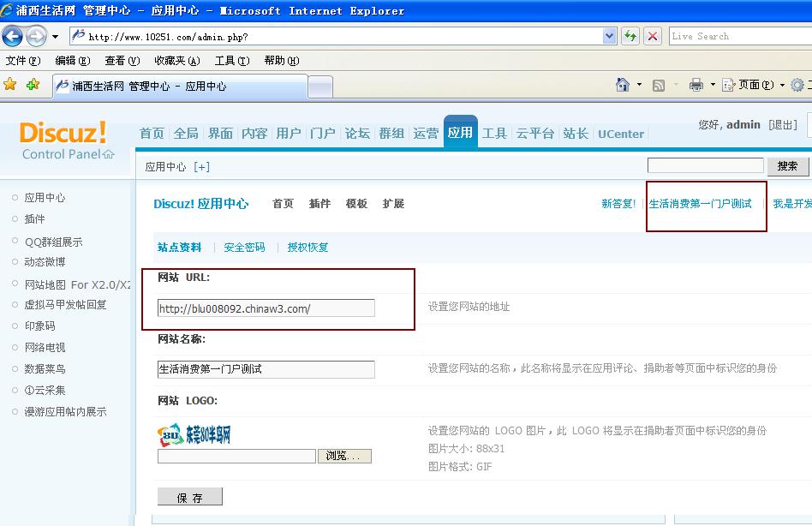
Task: Expand the Print dropdown arrow
Action: pos(713,85)
